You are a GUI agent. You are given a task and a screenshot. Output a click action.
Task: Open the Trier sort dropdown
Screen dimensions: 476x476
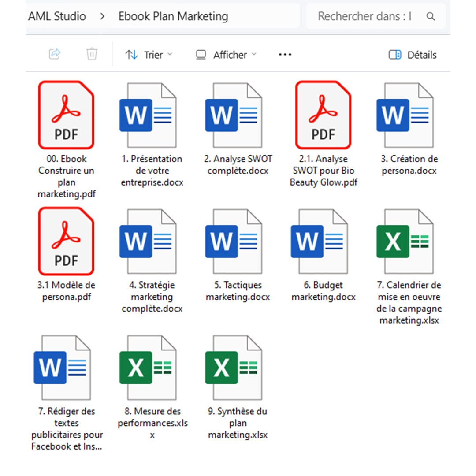[x=149, y=55]
